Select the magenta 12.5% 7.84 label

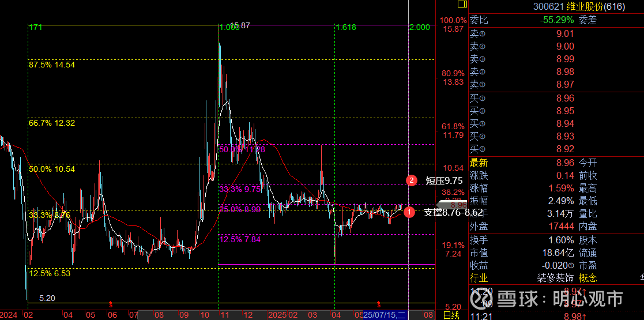pyautogui.click(x=240, y=239)
